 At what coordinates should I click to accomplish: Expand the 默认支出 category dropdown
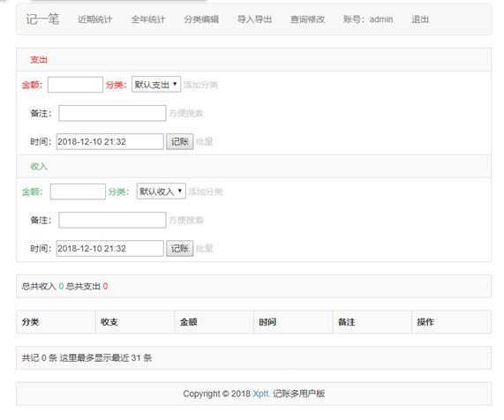156,85
